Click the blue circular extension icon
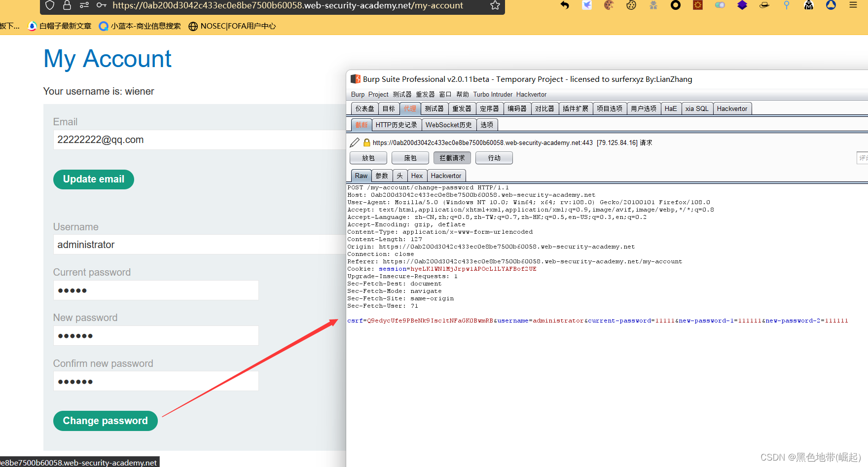The image size is (868, 467). pyautogui.click(x=831, y=5)
